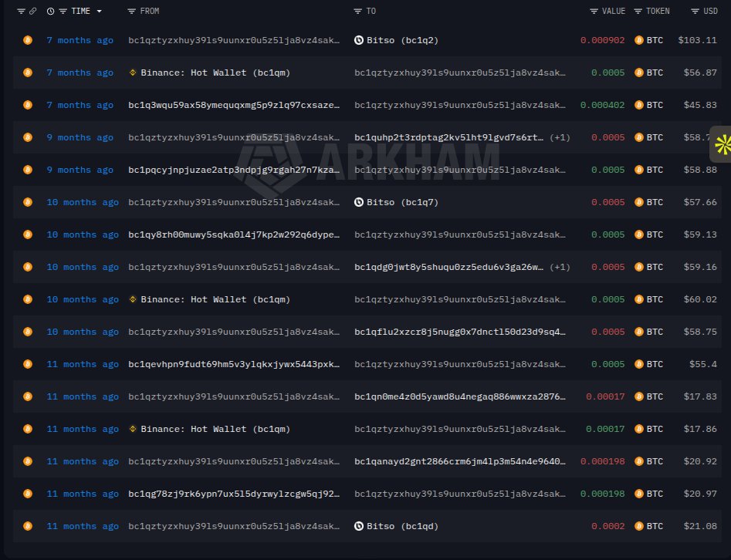Open the TOKEN column filter
Image resolution: width=731 pixels, height=560 pixels.
[638, 11]
